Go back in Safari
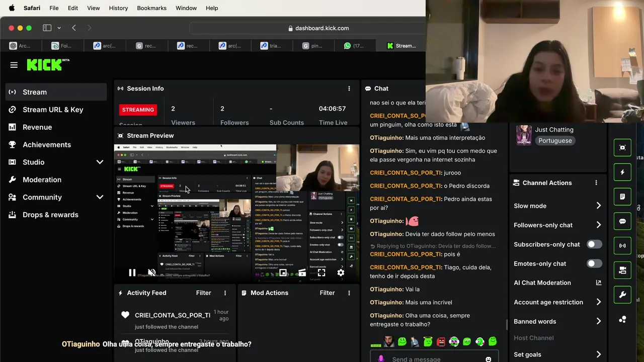The image size is (644, 362). pos(74,28)
